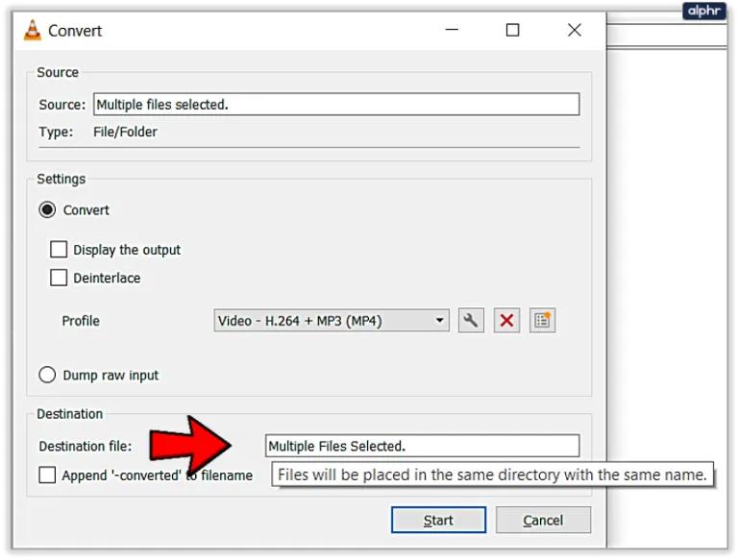Open the Profile dropdown list
The width and height of the screenshot is (738, 560).
coord(332,321)
